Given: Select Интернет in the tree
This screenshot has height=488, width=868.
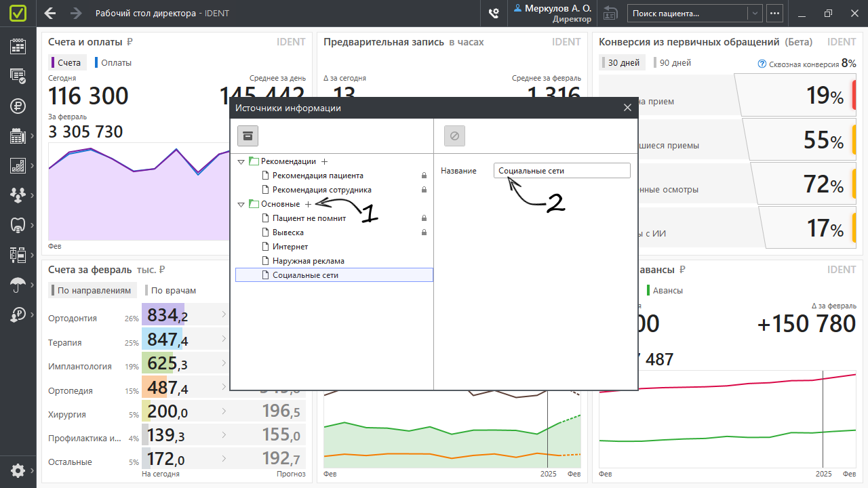Looking at the screenshot, I should [290, 247].
